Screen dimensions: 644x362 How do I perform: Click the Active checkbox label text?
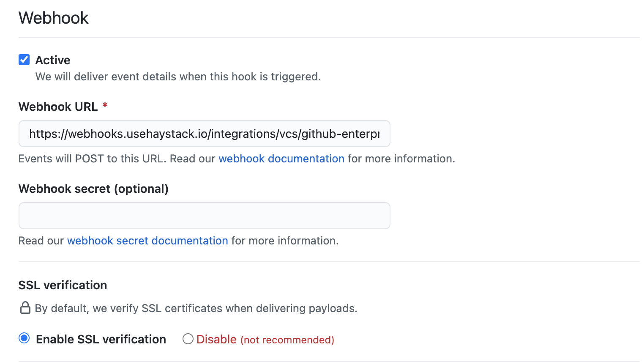[x=53, y=60]
